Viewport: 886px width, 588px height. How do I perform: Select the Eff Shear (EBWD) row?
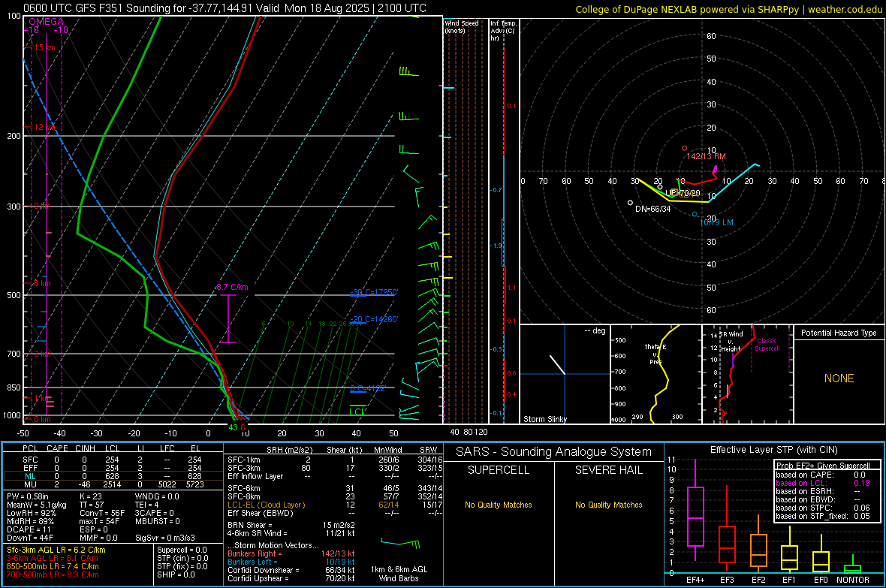(335, 513)
